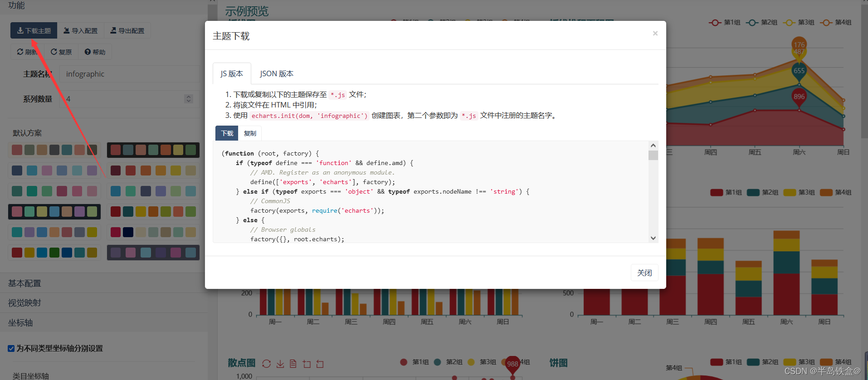
Task: Select the first light default theme swatch row
Action: pyautogui.click(x=54, y=150)
